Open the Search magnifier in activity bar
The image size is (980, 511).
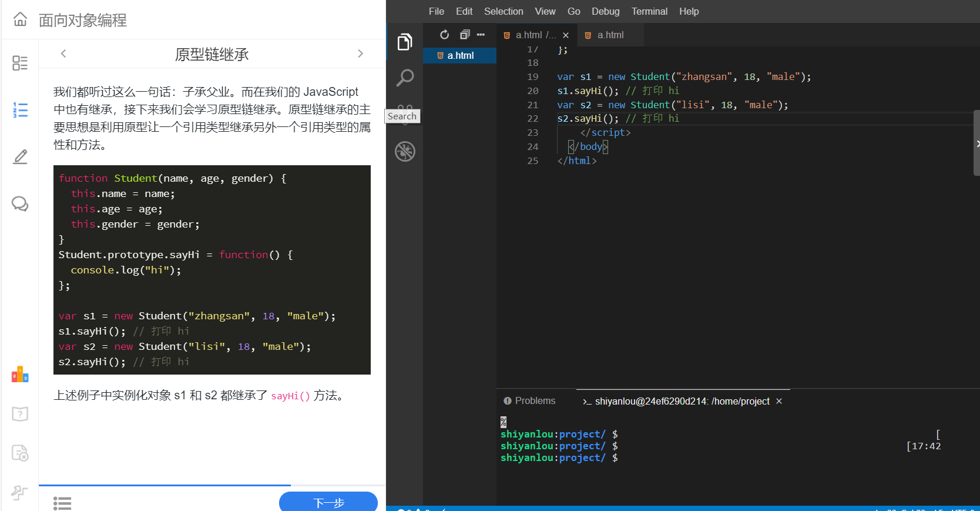pyautogui.click(x=405, y=78)
